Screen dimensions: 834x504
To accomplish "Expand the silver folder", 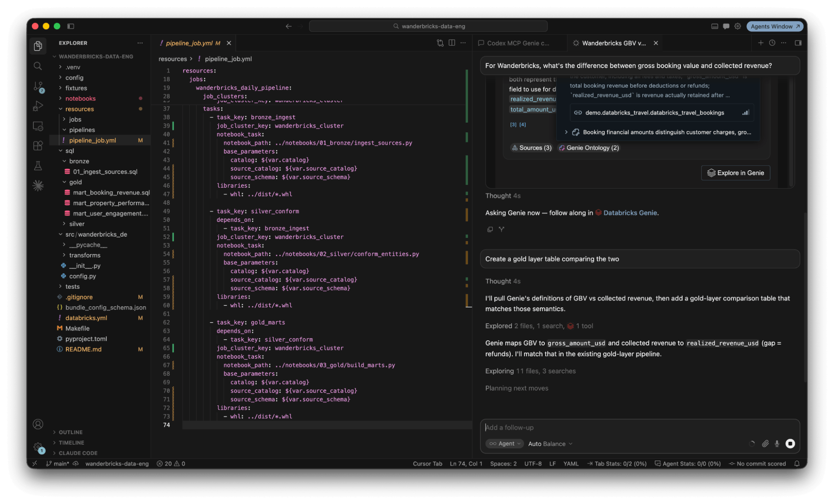I will (x=77, y=224).
